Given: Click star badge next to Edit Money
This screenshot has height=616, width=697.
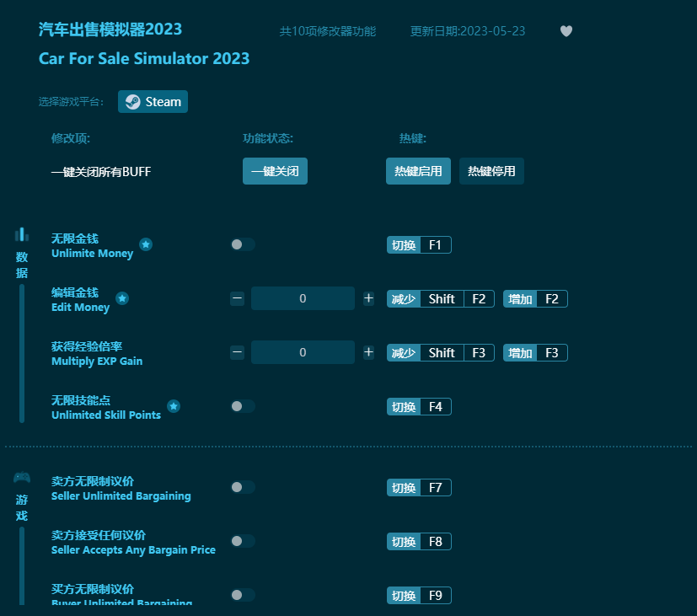Looking at the screenshot, I should click(x=122, y=298).
